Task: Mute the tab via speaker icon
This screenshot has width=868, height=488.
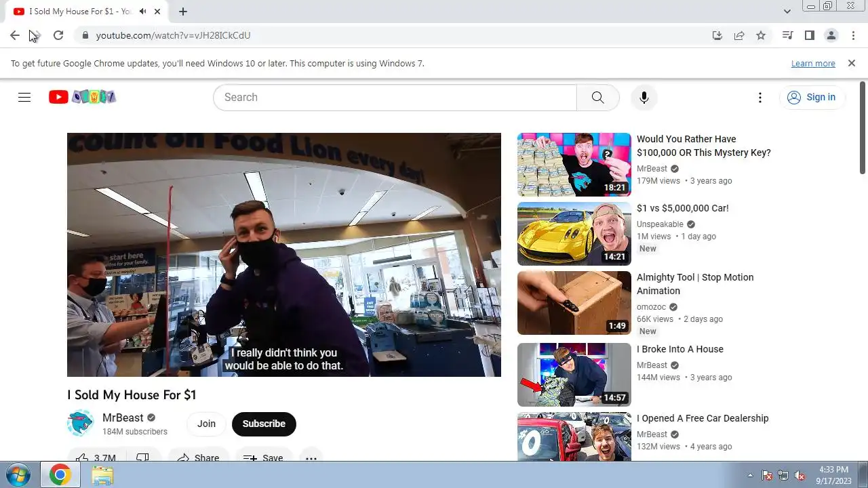Action: (143, 12)
